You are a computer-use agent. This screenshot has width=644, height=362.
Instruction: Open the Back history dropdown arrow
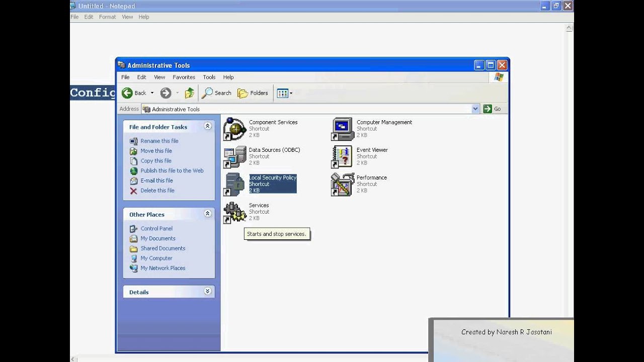click(x=152, y=93)
